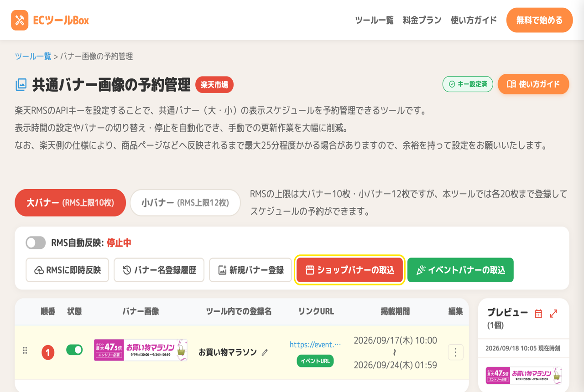
Task: Toggle the RMS自動反映 switch
Action: [x=36, y=243]
